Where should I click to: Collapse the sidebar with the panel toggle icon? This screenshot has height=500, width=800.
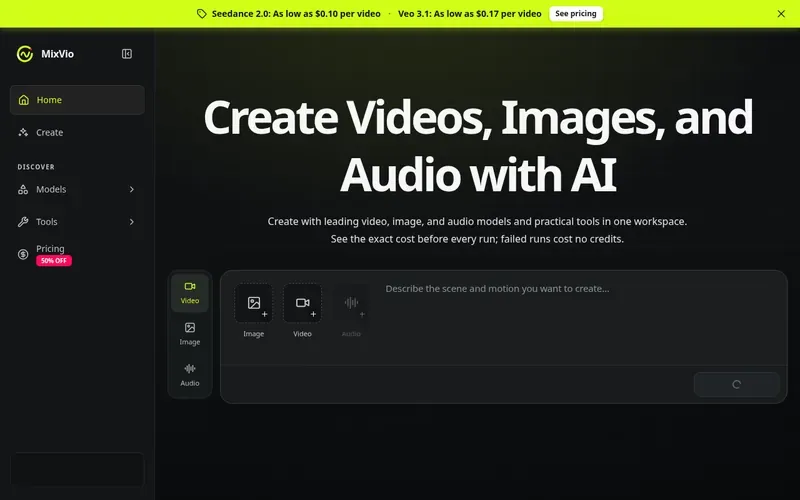[x=127, y=54]
